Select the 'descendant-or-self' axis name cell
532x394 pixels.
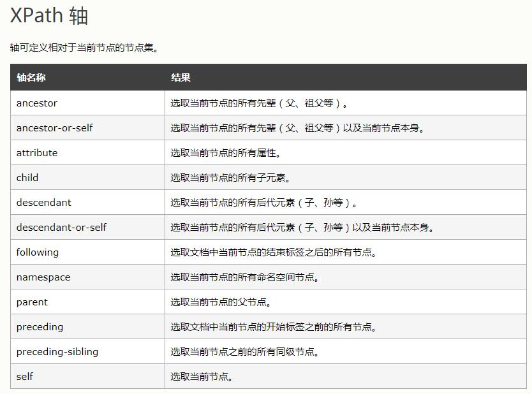[87, 227]
